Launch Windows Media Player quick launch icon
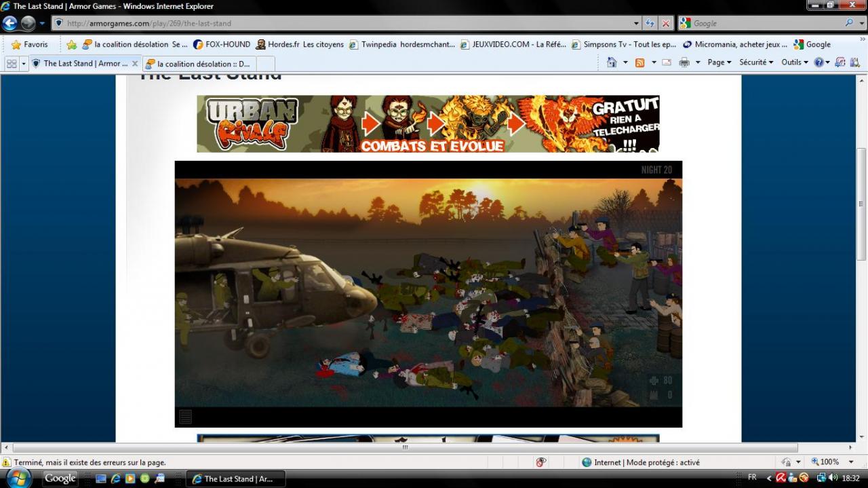This screenshot has height=488, width=868. pyautogui.click(x=130, y=478)
